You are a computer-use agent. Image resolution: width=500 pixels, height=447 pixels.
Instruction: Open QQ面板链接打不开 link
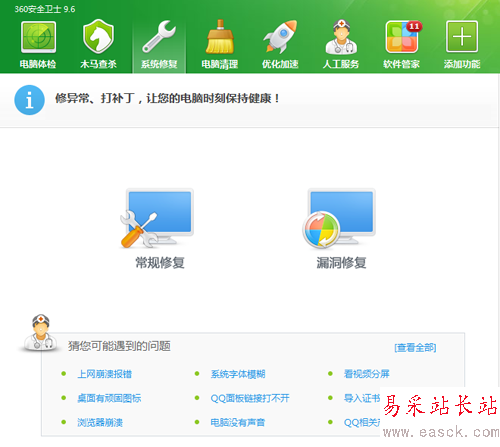point(250,398)
